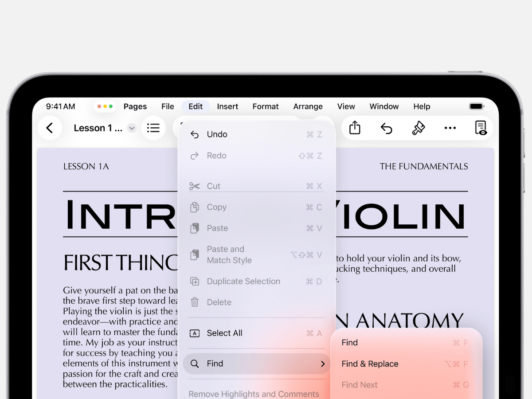Viewport: 532px width, 399px height.
Task: Open the three-dots More menu
Action: click(x=450, y=128)
